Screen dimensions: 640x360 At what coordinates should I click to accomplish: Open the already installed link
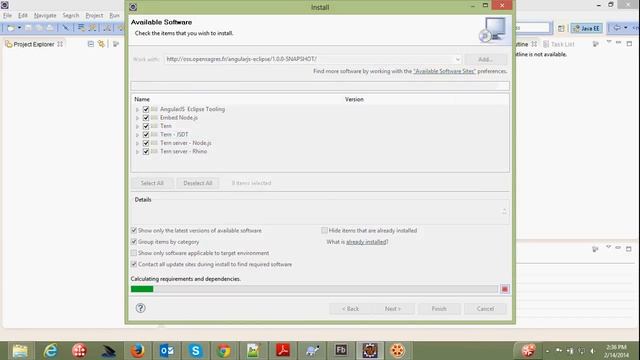pos(366,242)
